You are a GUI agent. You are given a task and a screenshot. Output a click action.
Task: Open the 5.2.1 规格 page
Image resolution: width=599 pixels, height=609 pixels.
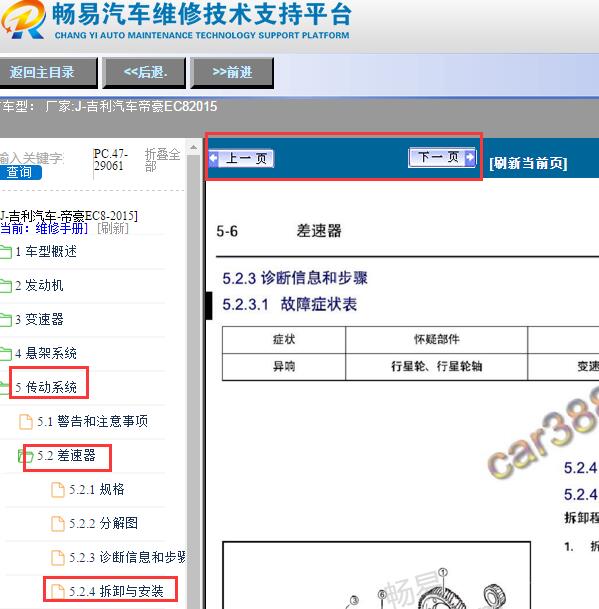(97, 489)
